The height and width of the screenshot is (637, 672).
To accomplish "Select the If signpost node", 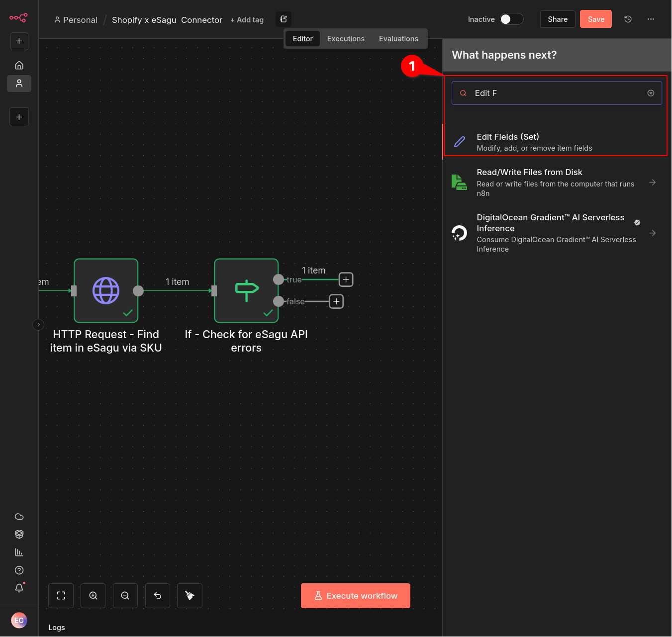I will point(246,291).
